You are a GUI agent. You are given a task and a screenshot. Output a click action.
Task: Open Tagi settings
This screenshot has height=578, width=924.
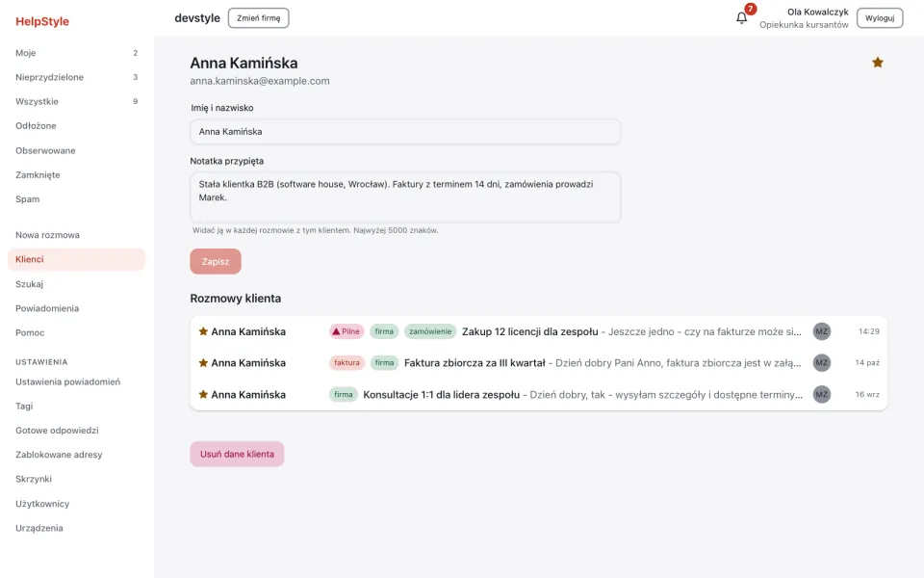[x=77, y=406]
